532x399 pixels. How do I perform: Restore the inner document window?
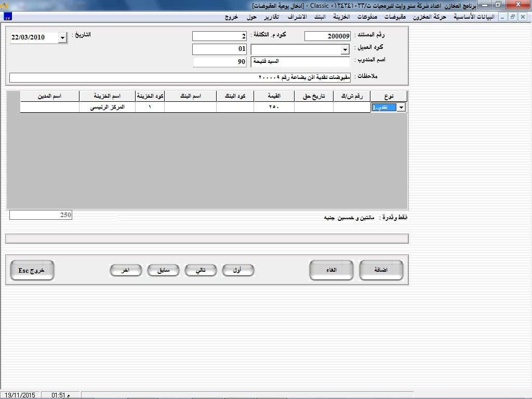coord(513,17)
